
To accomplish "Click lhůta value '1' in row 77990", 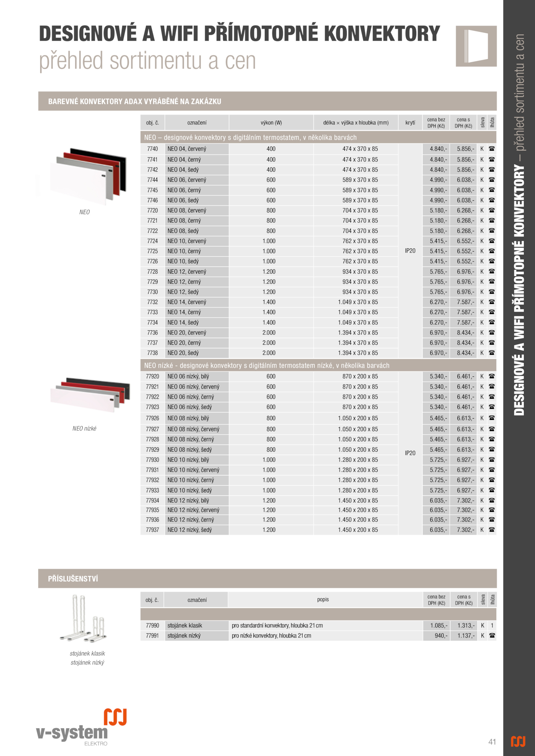I will tap(492, 625).
